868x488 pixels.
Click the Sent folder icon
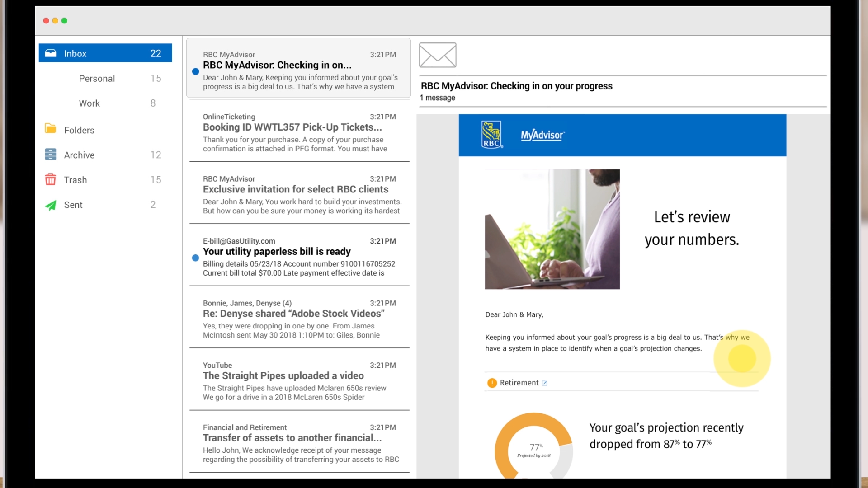tap(50, 204)
